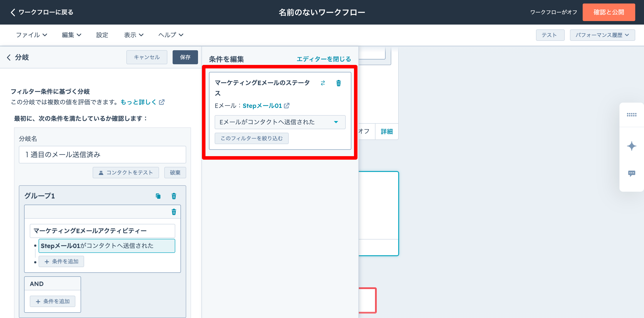
Task: Click the ワークフローがオフ status text
Action: click(x=554, y=12)
